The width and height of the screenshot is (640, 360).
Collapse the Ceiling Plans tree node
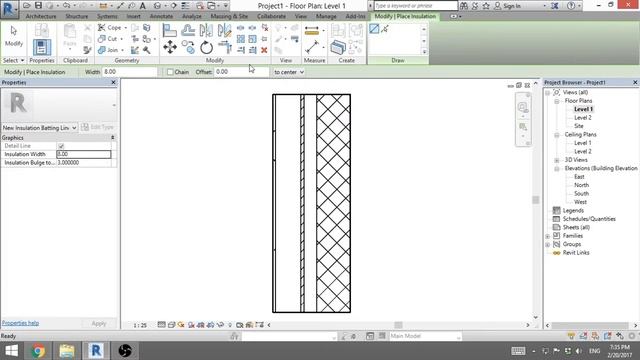(556, 135)
